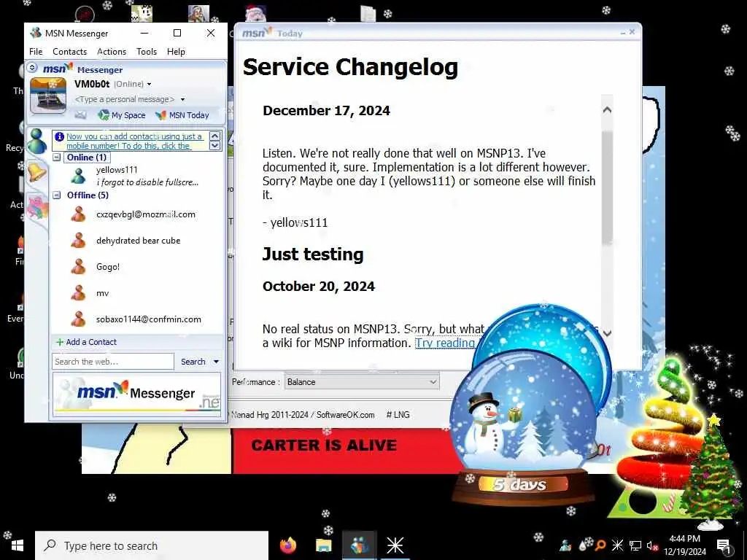Open the alerts bell tab
Image resolution: width=747 pixels, height=560 pixels.
[36, 172]
